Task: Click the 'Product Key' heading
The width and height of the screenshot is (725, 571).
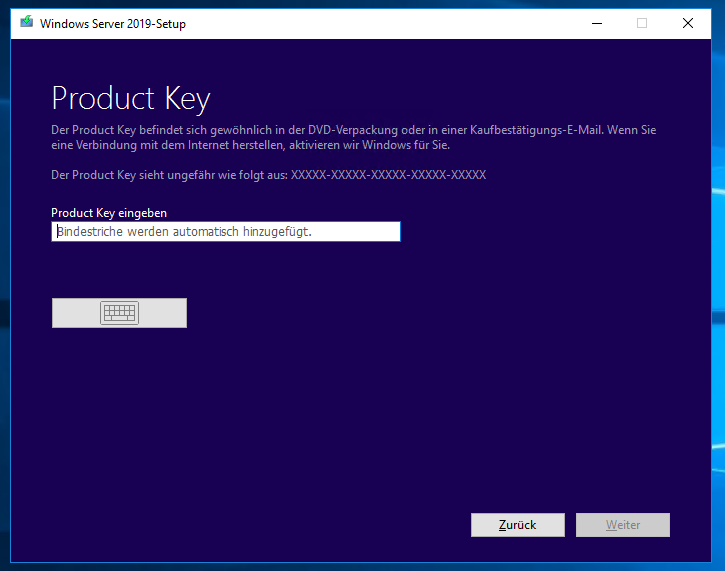Action: pos(131,98)
